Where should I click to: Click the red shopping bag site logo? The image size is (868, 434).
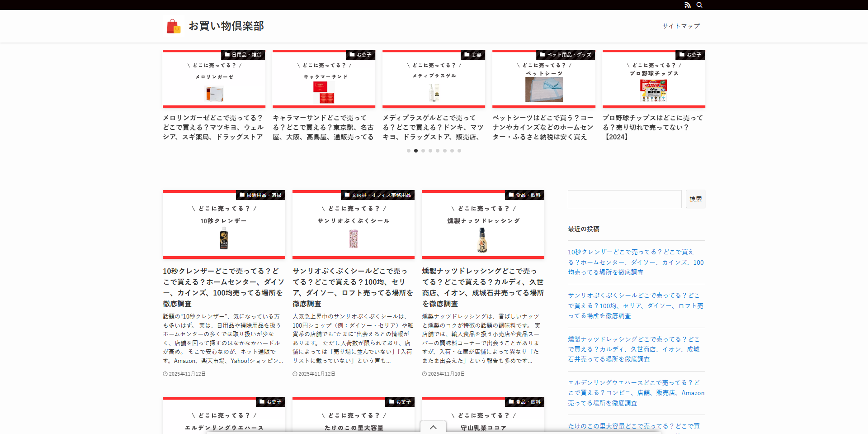(173, 26)
